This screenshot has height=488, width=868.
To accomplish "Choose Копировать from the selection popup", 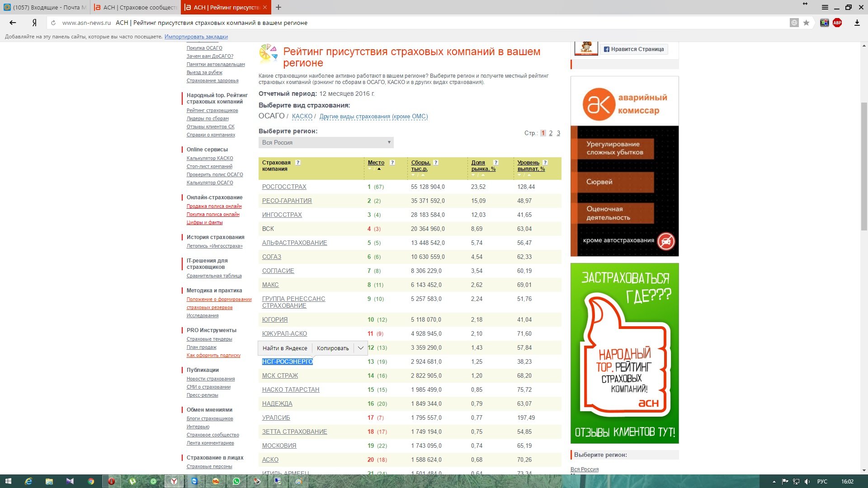I will (333, 348).
